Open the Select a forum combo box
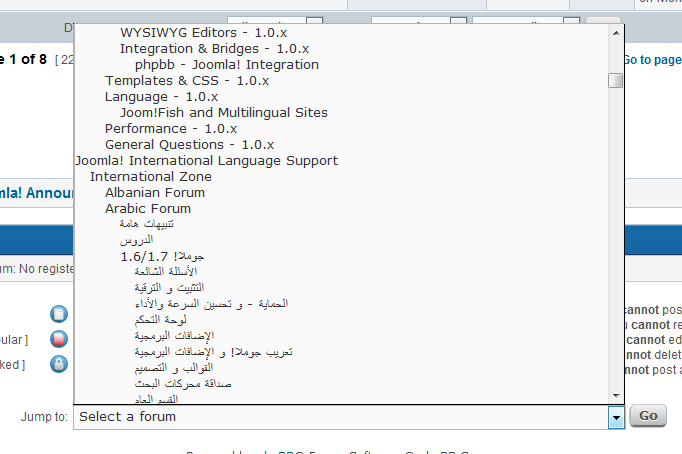 click(x=340, y=417)
